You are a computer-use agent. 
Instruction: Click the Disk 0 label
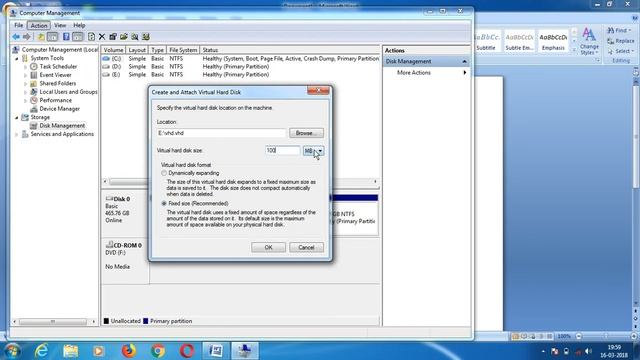(122, 199)
